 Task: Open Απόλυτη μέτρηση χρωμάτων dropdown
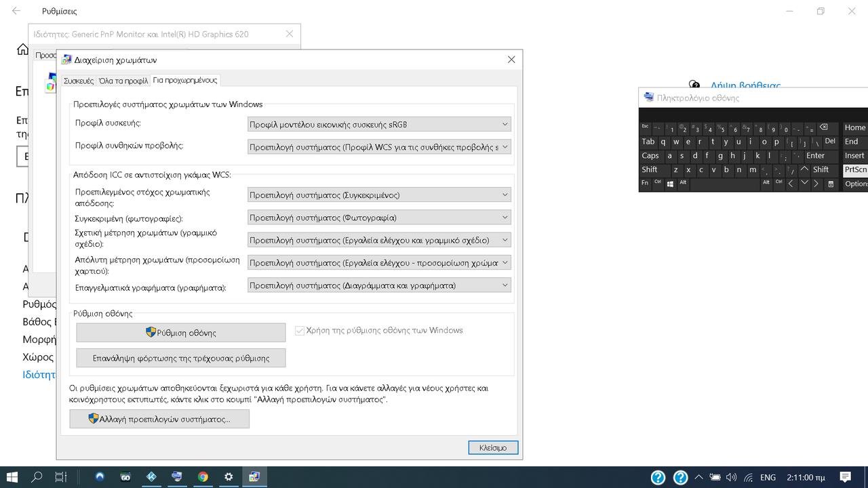[x=379, y=263]
